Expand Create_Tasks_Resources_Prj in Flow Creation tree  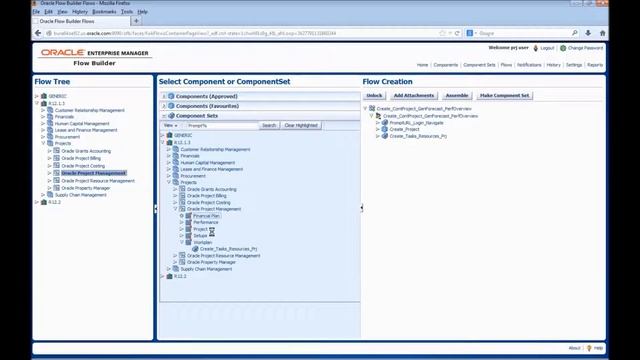coord(378,136)
